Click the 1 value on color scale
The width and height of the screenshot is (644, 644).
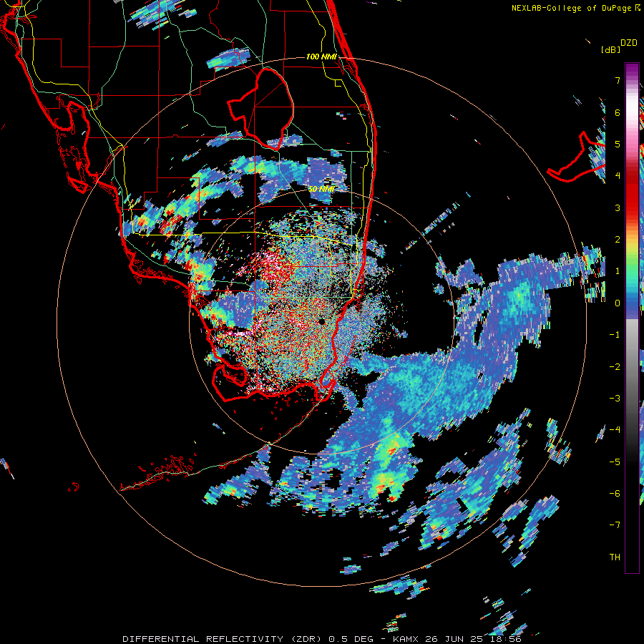coord(618,271)
